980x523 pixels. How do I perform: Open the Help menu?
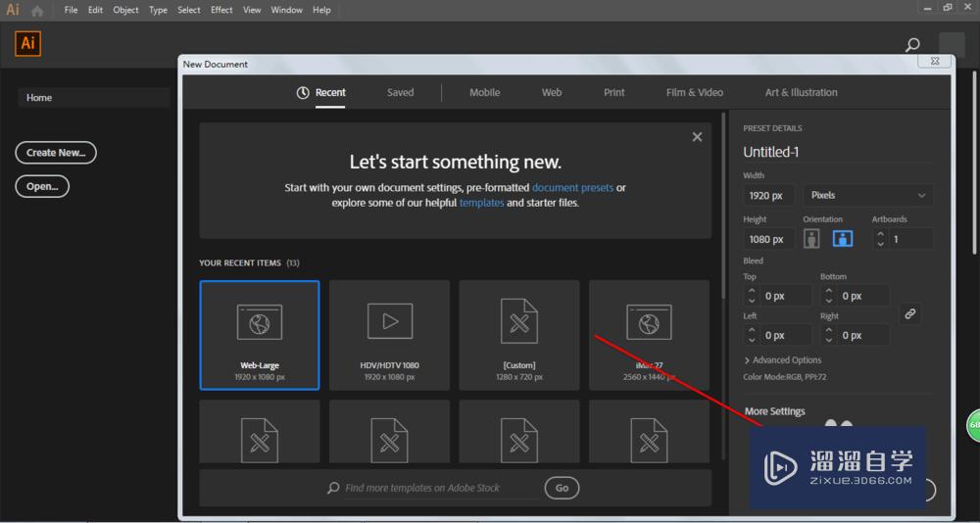(x=321, y=10)
